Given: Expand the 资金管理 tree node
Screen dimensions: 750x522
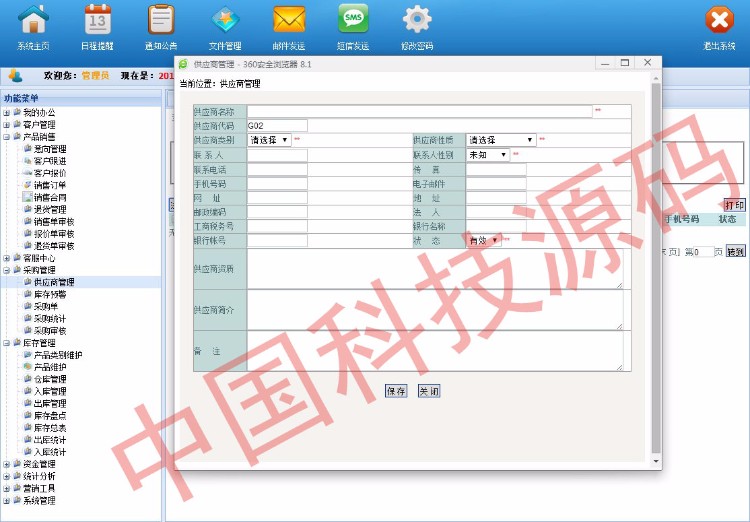Looking at the screenshot, I should (x=7, y=465).
